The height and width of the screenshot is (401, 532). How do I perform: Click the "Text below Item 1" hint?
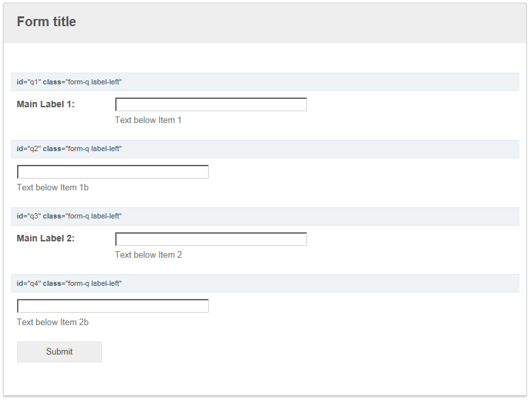(148, 120)
